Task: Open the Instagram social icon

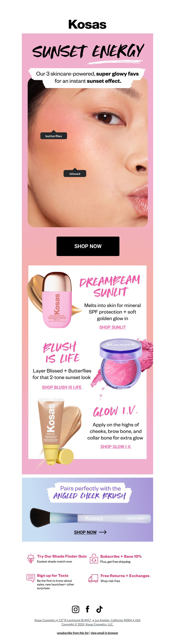Action: (76, 609)
